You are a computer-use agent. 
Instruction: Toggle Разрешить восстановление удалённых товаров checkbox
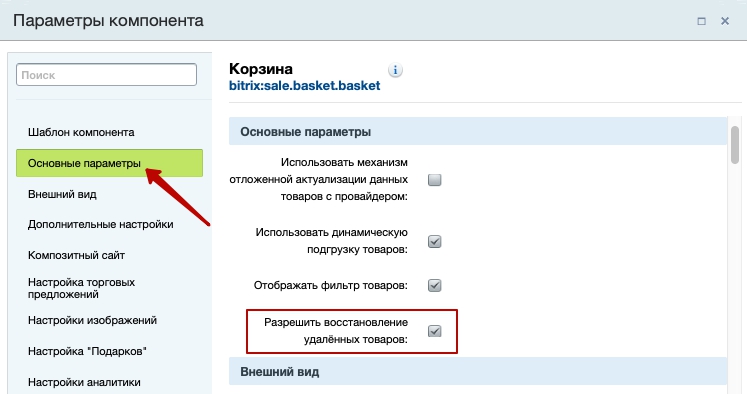(x=434, y=331)
